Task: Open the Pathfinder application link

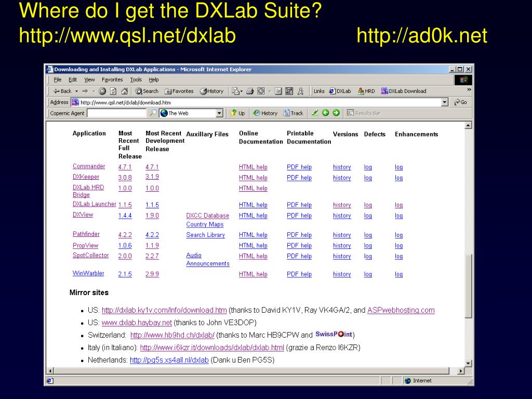Action: tap(86, 234)
